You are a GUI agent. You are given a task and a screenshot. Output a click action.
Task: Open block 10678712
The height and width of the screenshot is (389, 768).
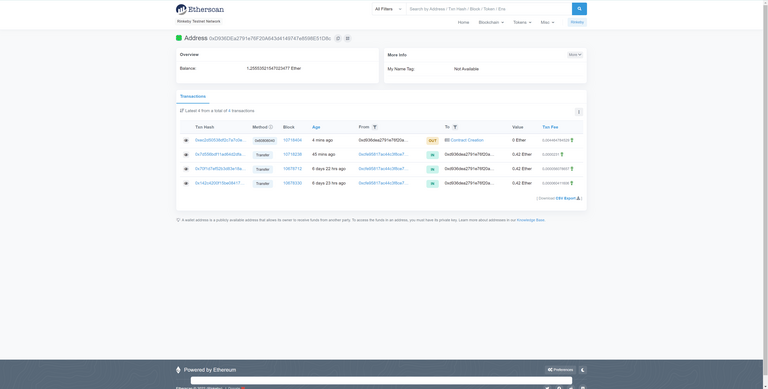292,169
